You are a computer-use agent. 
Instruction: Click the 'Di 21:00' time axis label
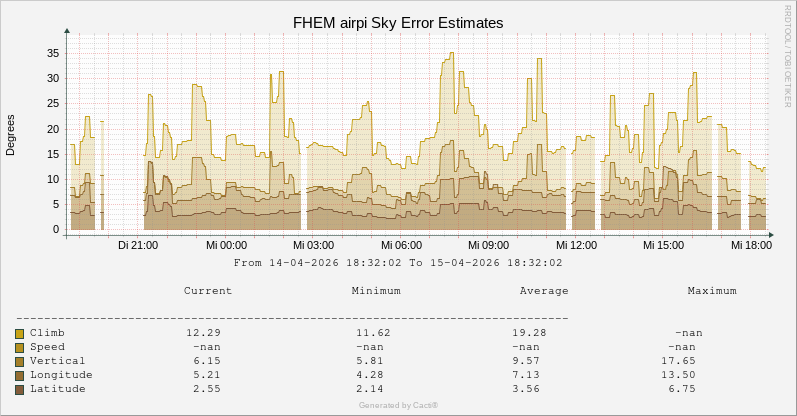coord(137,245)
